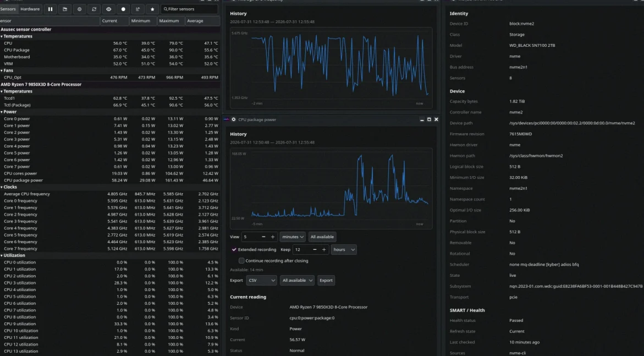This screenshot has height=356, width=644.
Task: Increase View value with the plus button
Action: coord(273,237)
